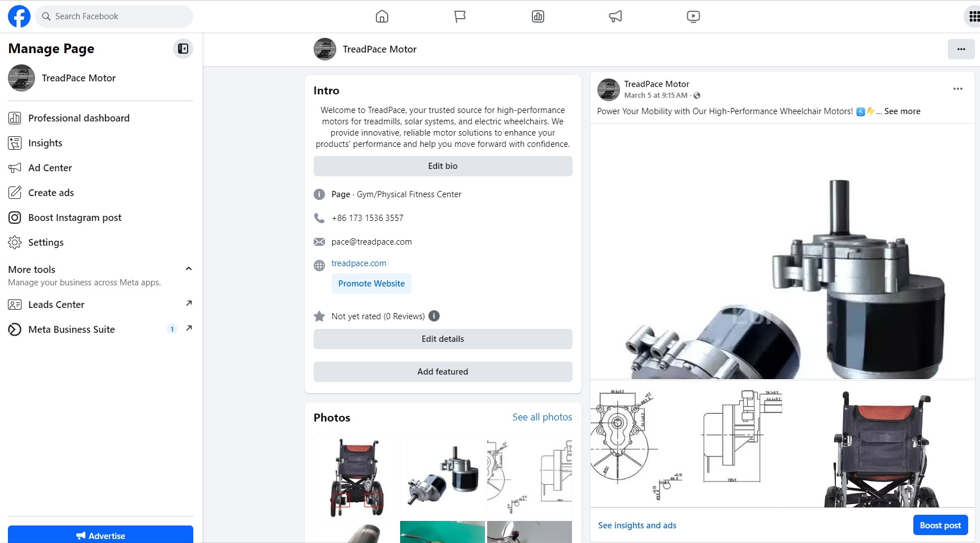Collapse the More tools section
The width and height of the screenshot is (980, 543).
pos(189,269)
